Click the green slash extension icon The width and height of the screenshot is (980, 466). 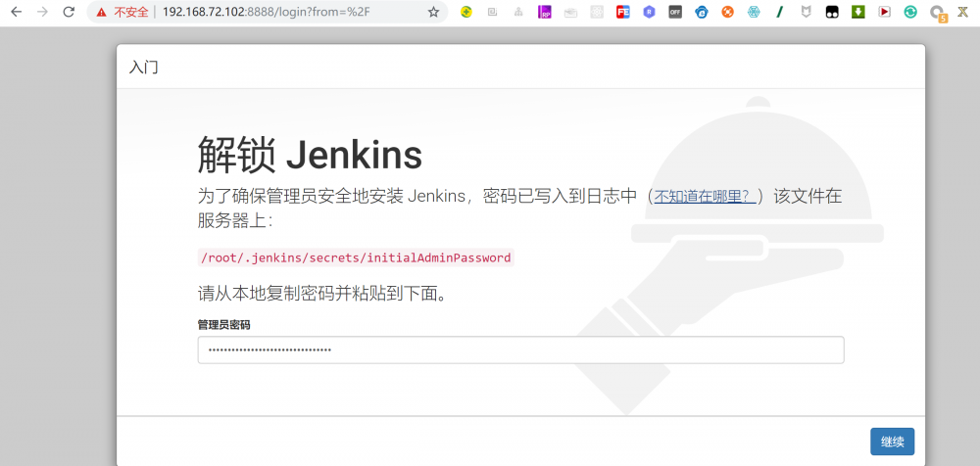pos(780,12)
